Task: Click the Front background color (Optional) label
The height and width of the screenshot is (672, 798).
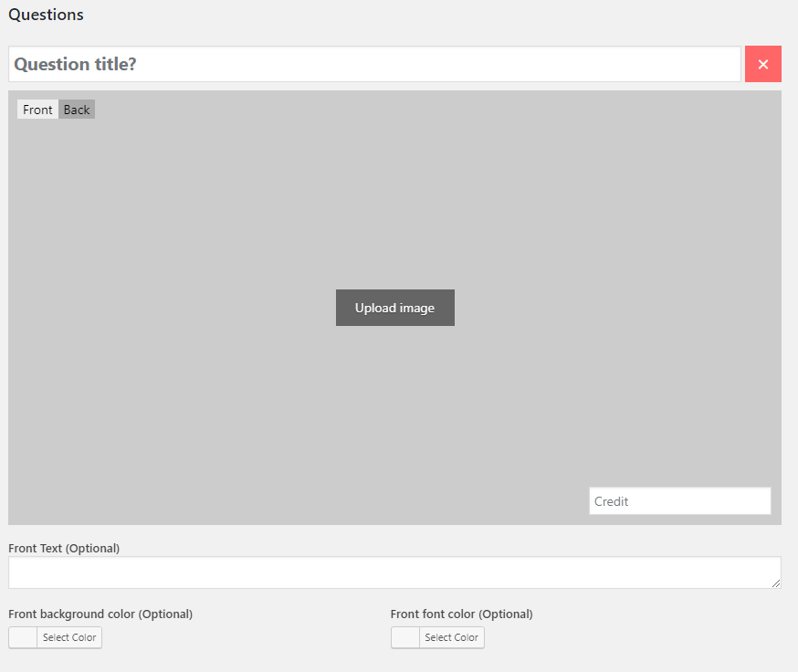Action: [100, 614]
